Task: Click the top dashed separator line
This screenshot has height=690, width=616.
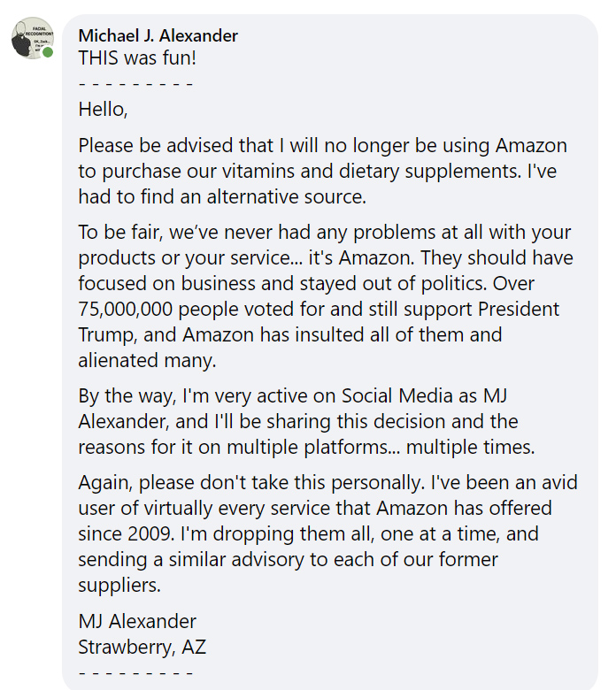Action: (135, 84)
